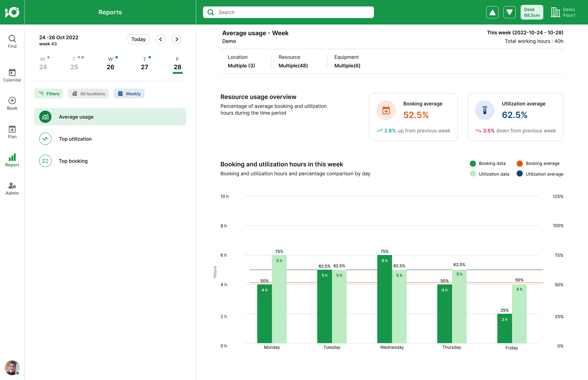The height and width of the screenshot is (380, 588).
Task: Toggle Utilization data legend swatch
Action: pyautogui.click(x=473, y=174)
